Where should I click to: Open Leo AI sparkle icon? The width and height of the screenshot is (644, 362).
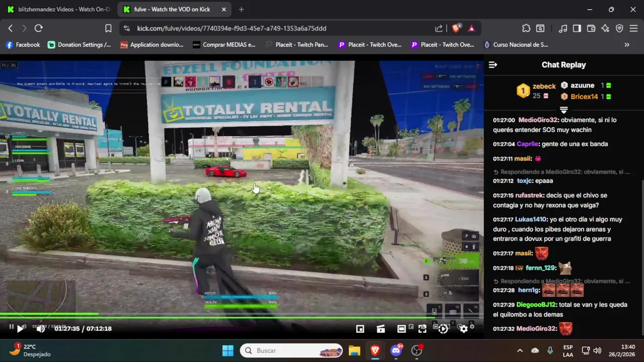tap(605, 29)
